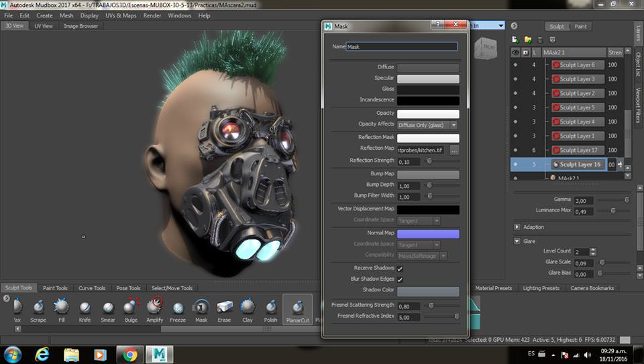Image resolution: width=644 pixels, height=364 pixels.
Task: Click the Reflection Strength slider
Action: pos(442,161)
